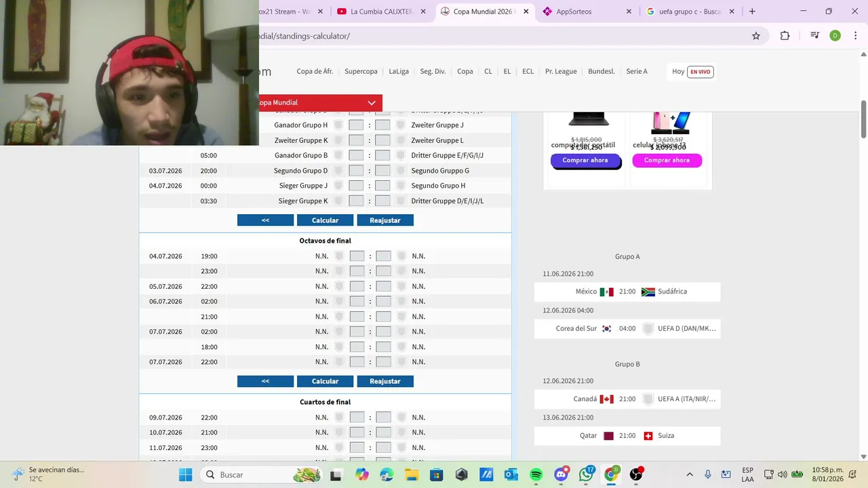Open WhatsApp from the taskbar
The width and height of the screenshot is (868, 488).
click(586, 474)
